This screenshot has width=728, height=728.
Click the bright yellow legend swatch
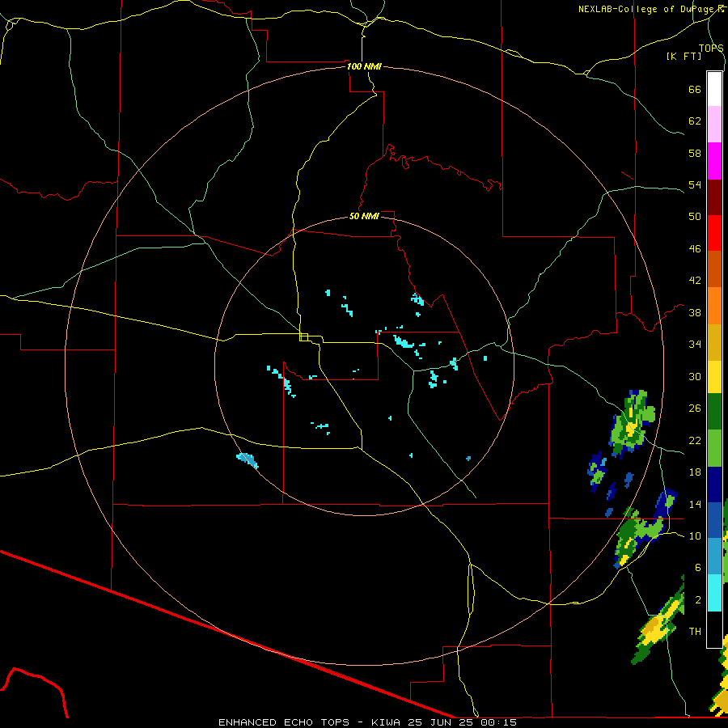click(714, 377)
